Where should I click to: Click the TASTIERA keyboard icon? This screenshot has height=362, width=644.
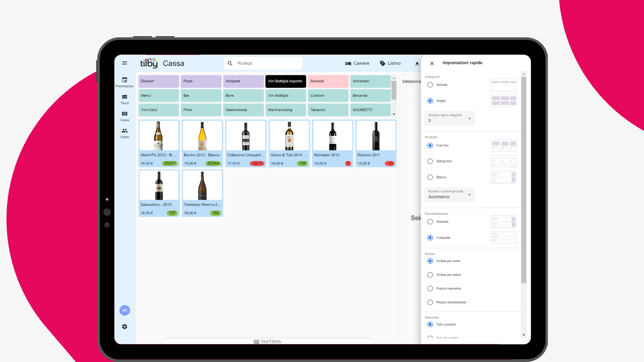(x=256, y=342)
